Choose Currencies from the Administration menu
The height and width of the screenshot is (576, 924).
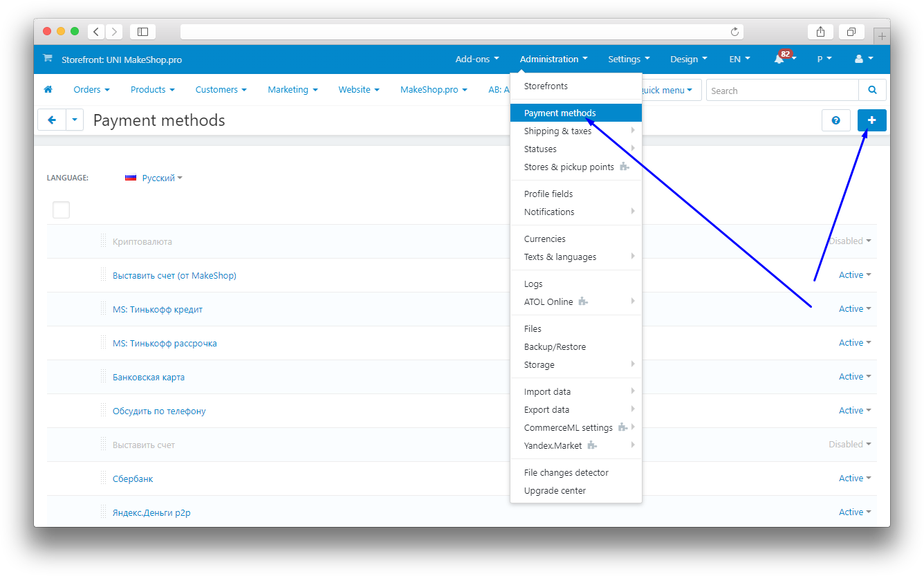click(x=544, y=239)
